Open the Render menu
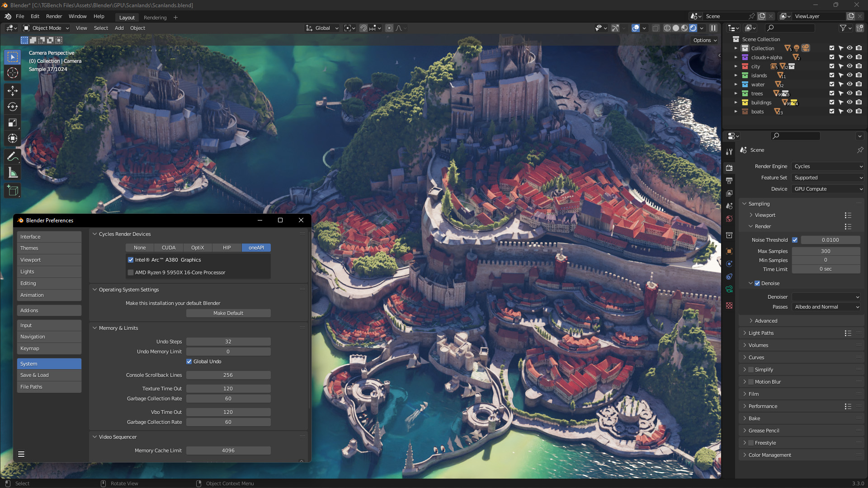868x488 pixels. 54,16
